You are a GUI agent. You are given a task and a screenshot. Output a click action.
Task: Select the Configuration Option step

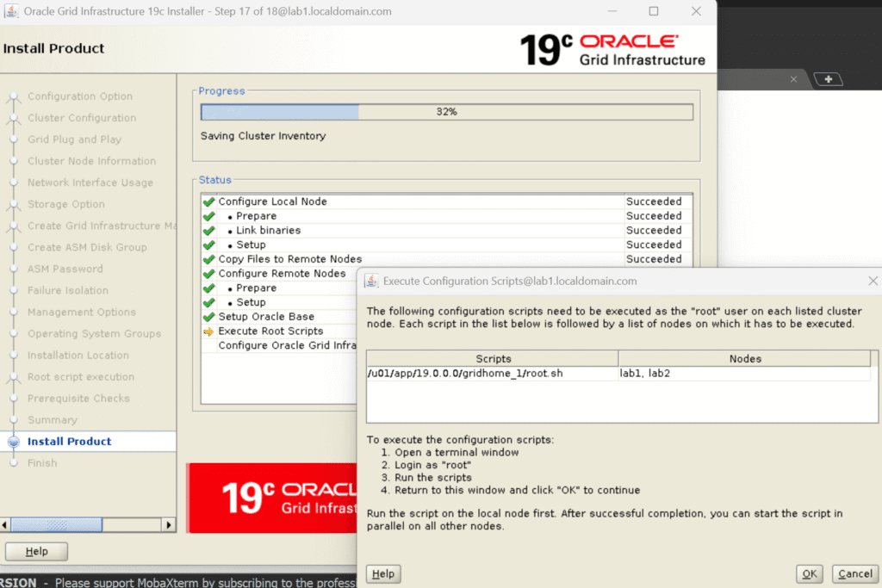80,96
